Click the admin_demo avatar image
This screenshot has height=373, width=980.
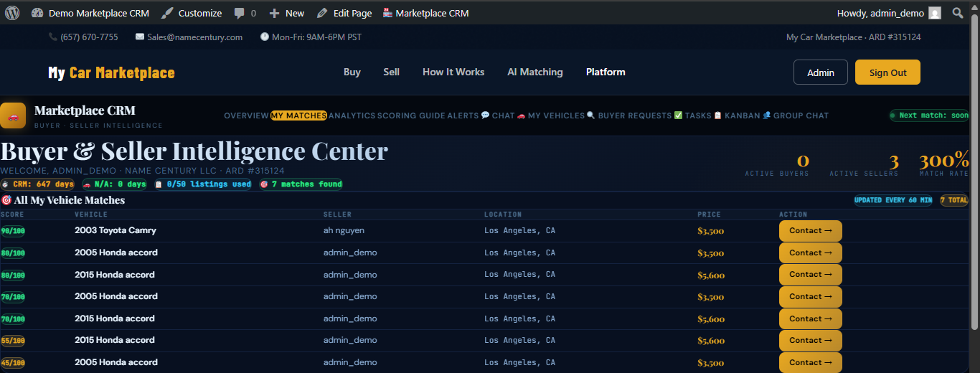[x=934, y=13]
